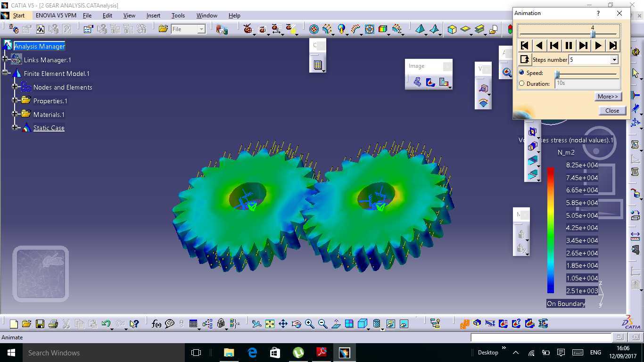Click the New document icon

[x=14, y=324]
